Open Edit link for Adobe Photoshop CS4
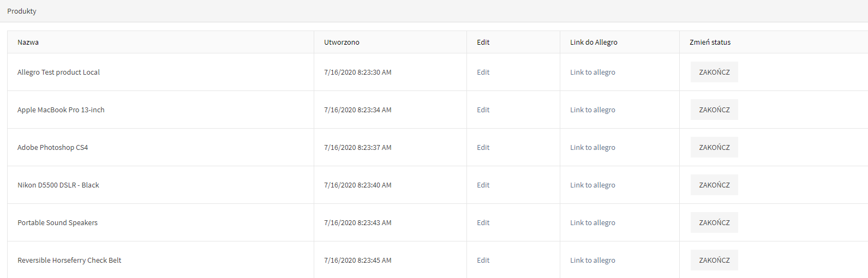The width and height of the screenshot is (868, 278). [x=483, y=147]
